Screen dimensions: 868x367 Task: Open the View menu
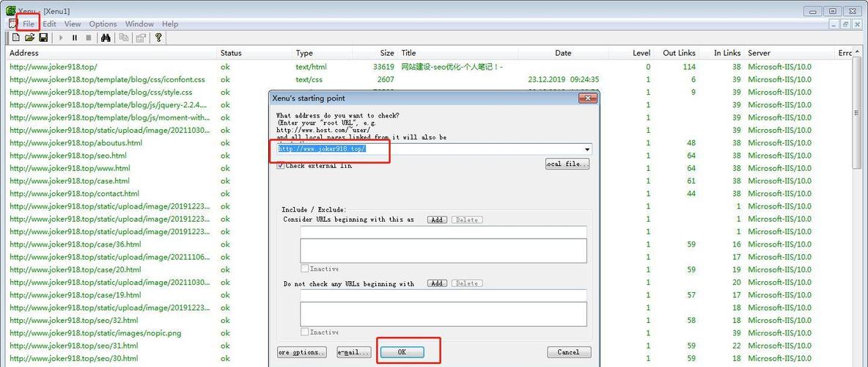click(x=73, y=23)
